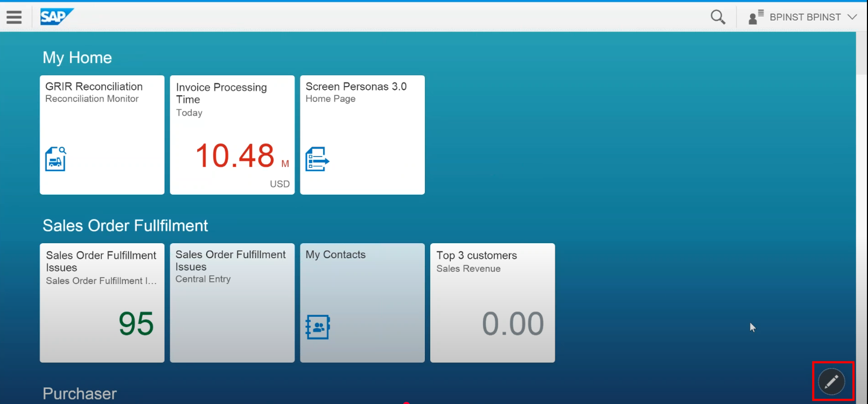Open the search magnifier icon
Screen dimensions: 868x404
718,17
